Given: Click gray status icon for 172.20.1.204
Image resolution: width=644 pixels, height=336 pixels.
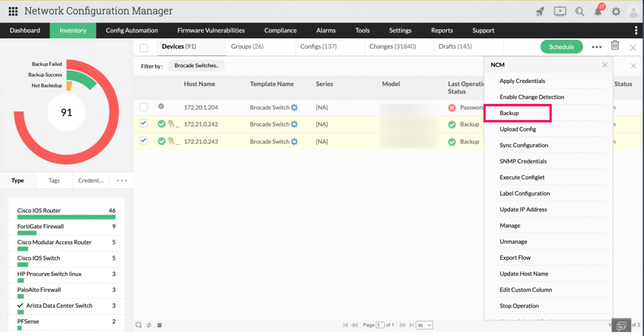Looking at the screenshot, I should click(x=161, y=106).
